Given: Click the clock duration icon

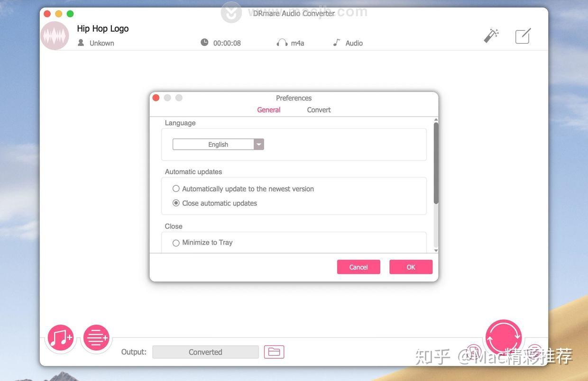Looking at the screenshot, I should point(204,42).
